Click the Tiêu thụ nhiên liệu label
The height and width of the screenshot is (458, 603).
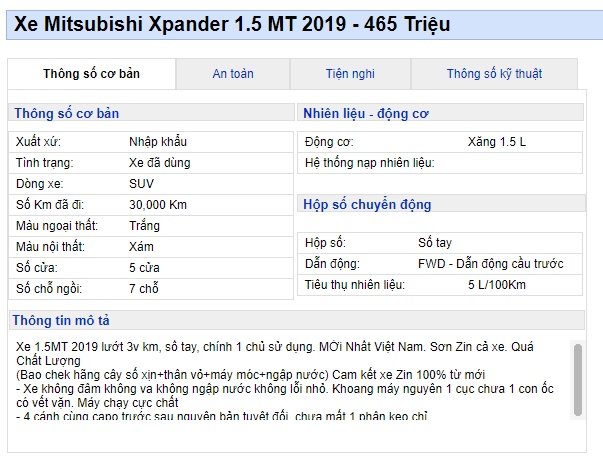(x=355, y=285)
